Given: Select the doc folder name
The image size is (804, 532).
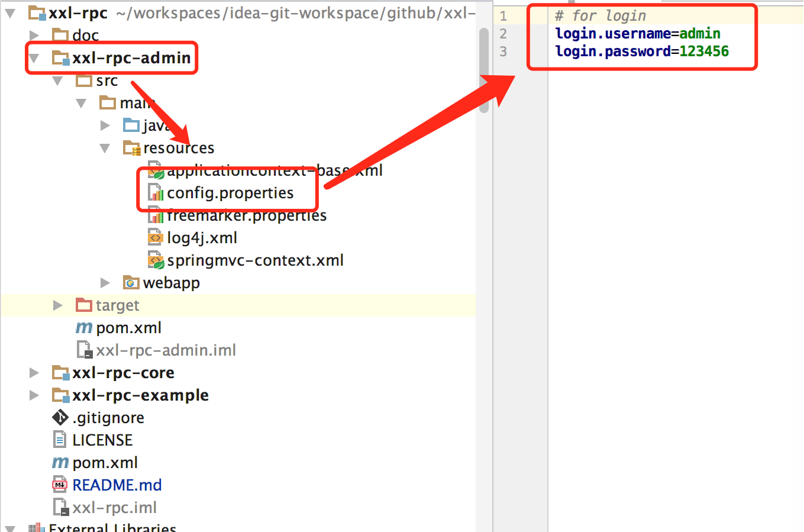Looking at the screenshot, I should pyautogui.click(x=86, y=36).
